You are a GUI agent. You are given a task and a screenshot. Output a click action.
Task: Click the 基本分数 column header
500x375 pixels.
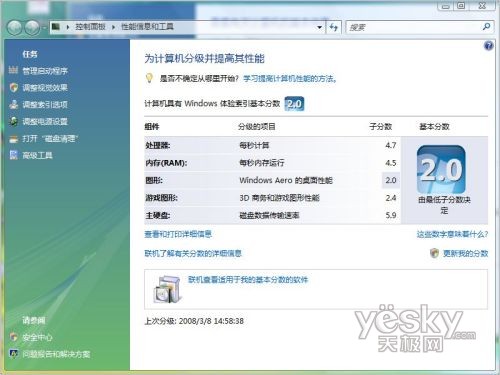click(434, 127)
